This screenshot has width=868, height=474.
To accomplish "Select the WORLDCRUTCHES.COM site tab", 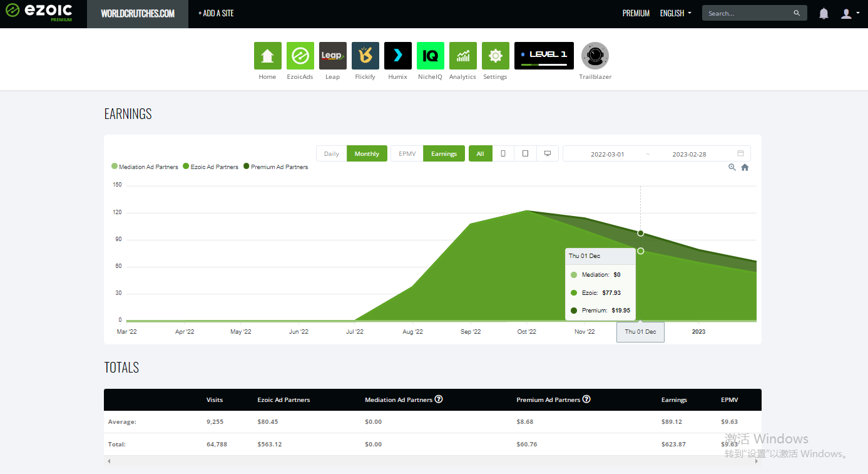I will [138, 13].
